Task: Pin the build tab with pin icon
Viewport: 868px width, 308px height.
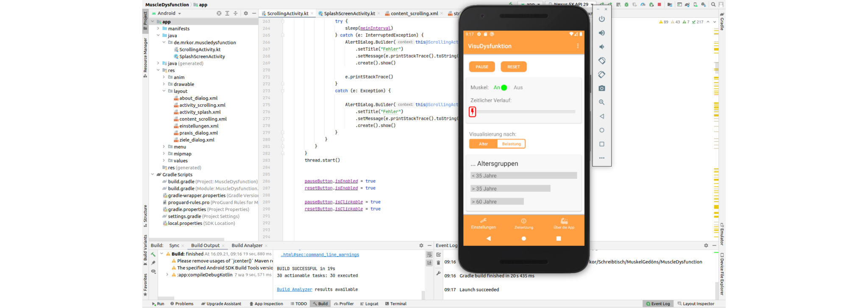Action: (153, 263)
